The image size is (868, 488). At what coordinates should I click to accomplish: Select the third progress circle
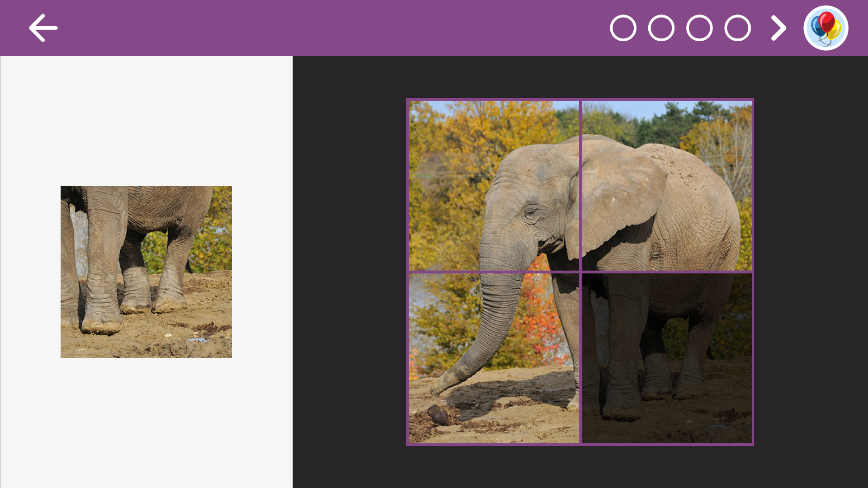coord(699,28)
